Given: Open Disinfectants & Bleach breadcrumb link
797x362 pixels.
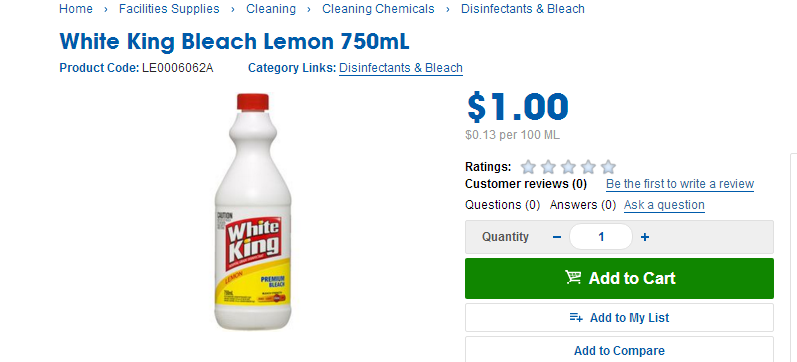Looking at the screenshot, I should coord(523,9).
